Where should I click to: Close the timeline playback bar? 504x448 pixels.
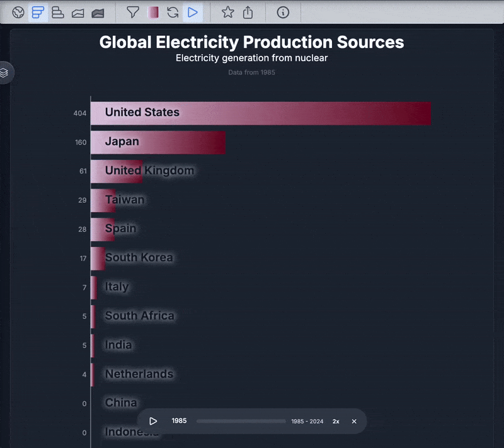354,421
